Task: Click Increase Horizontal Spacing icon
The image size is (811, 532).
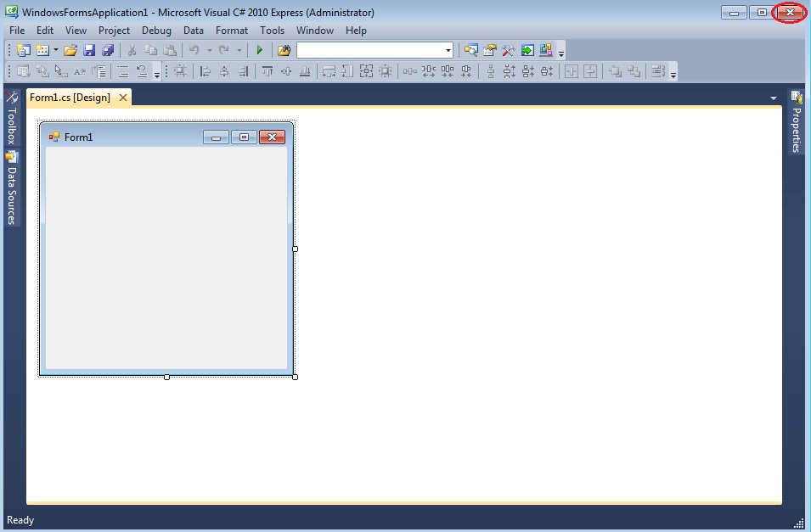Action: pyautogui.click(x=429, y=70)
